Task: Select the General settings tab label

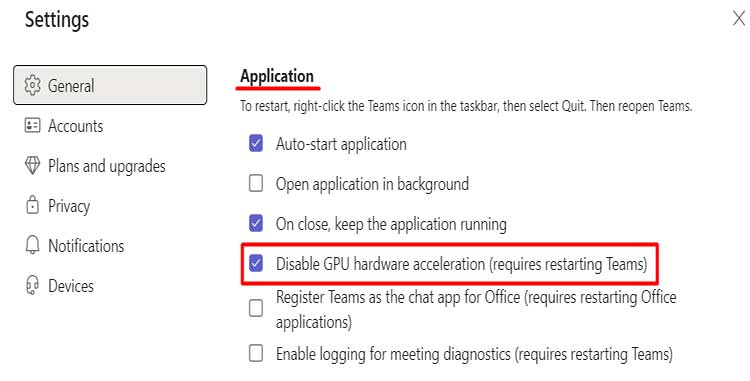Action: pos(71,86)
